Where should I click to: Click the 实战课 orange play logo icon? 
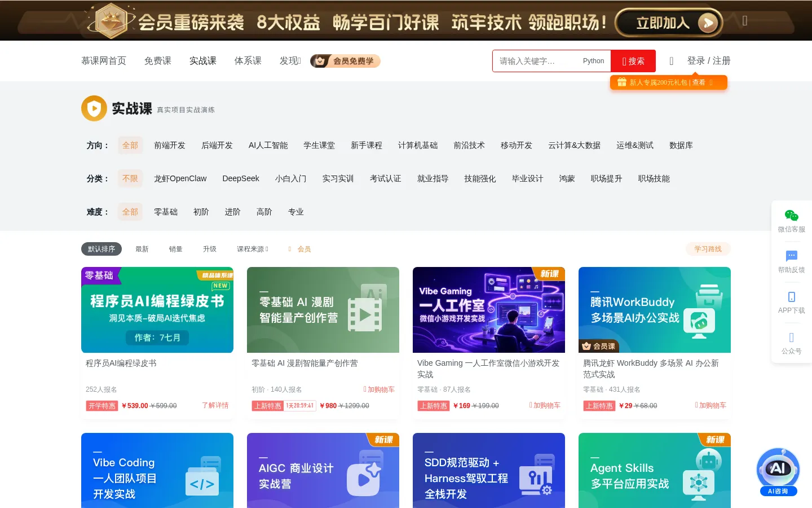pyautogui.click(x=94, y=108)
